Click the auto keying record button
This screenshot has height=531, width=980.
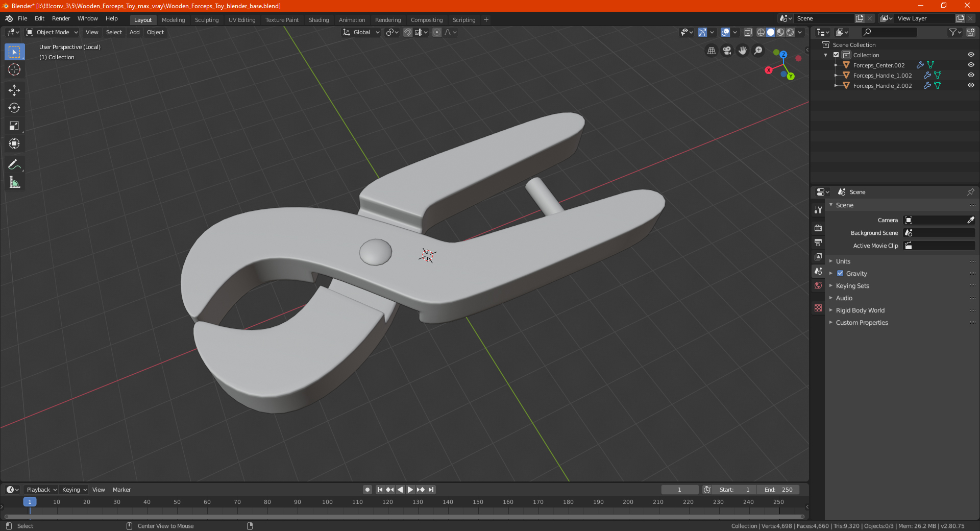(x=367, y=490)
